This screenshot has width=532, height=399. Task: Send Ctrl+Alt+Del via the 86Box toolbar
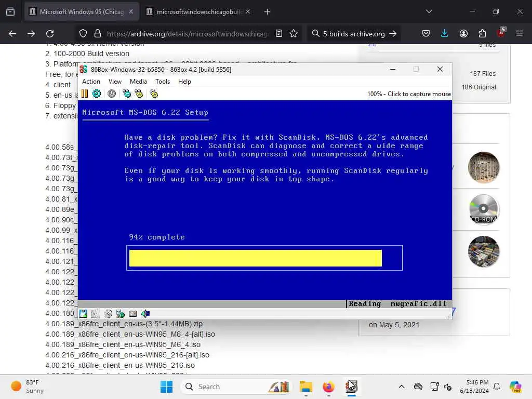click(127, 94)
